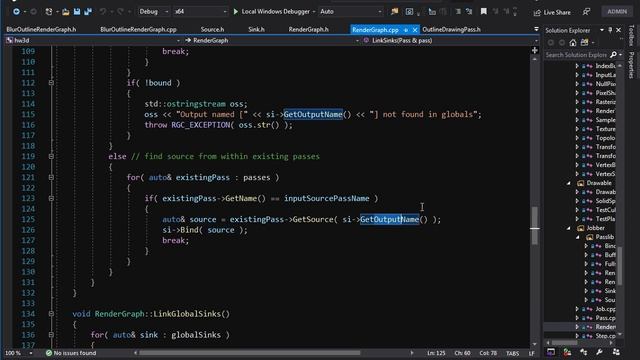Screen dimensions: 640x360
Task: Click the feedback icon next to Live Share
Action: 586,12
